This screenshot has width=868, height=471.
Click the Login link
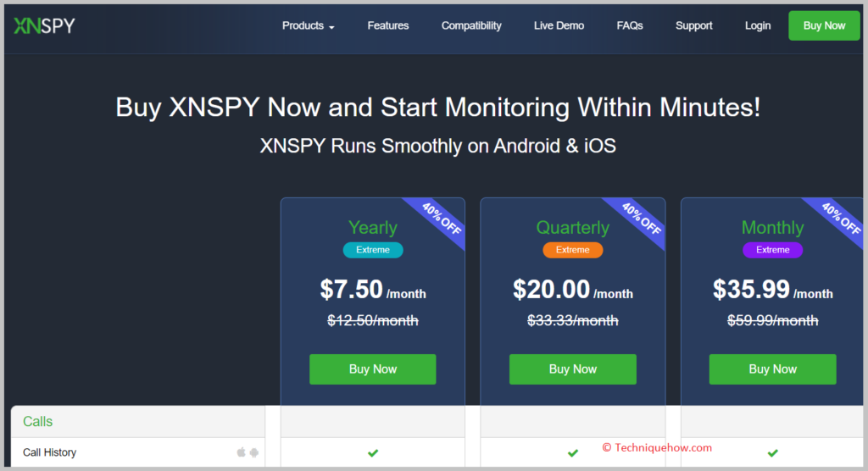click(757, 25)
